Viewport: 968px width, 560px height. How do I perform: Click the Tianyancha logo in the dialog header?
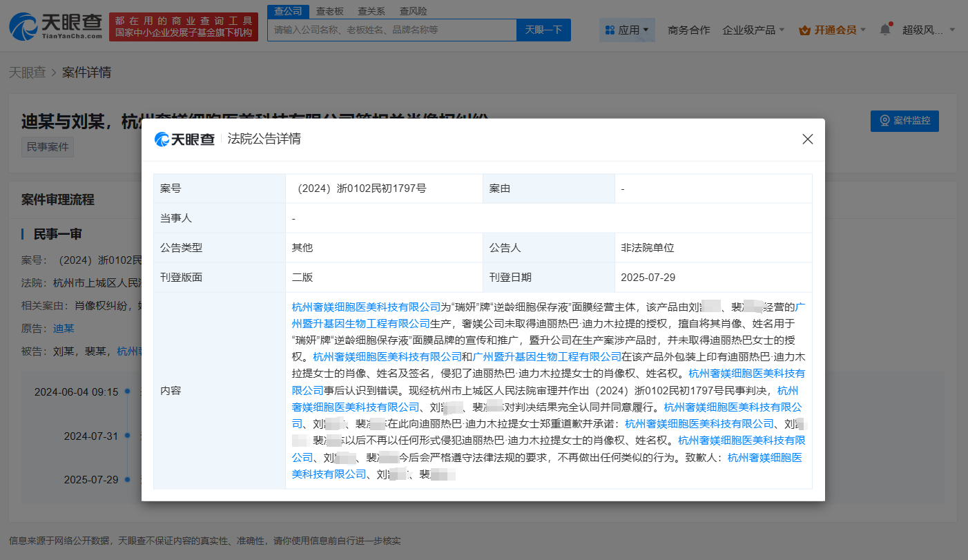tap(184, 139)
